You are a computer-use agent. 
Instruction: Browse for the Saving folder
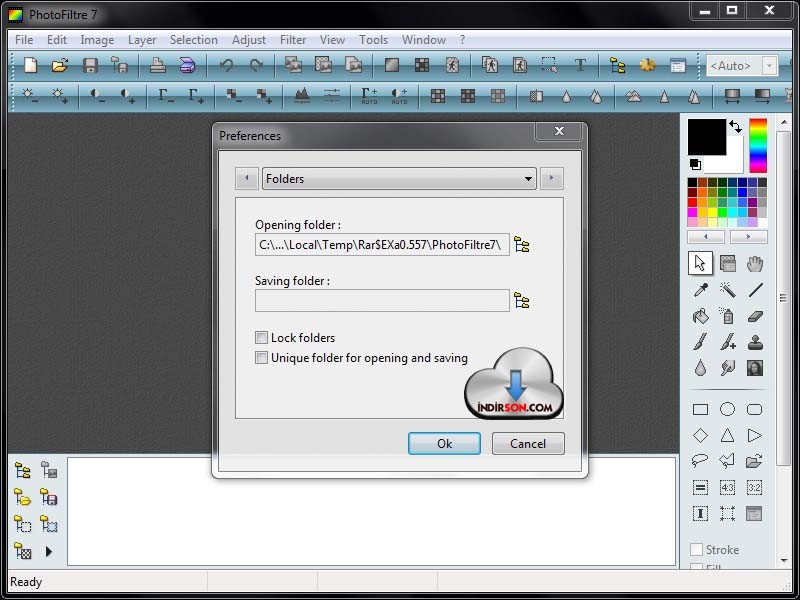pyautogui.click(x=521, y=301)
